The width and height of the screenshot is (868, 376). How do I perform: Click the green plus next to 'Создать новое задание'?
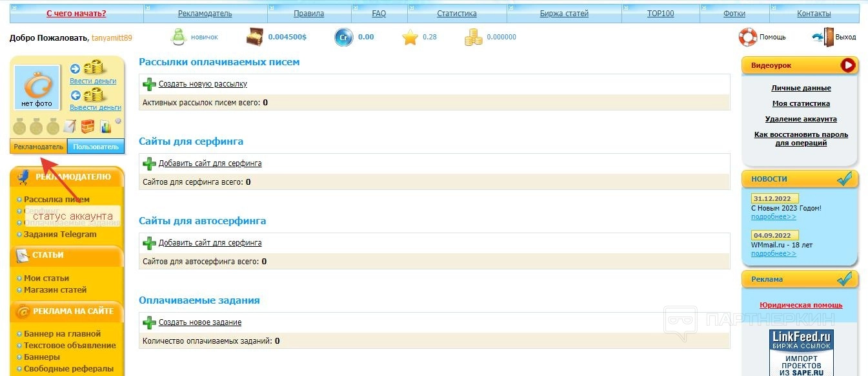coord(150,322)
